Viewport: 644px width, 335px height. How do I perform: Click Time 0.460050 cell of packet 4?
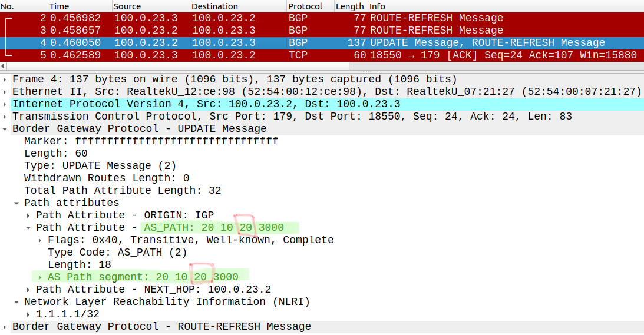coord(75,43)
